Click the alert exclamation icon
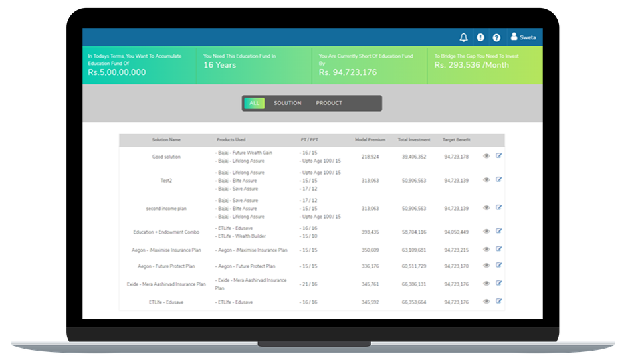This screenshot has width=638, height=364. (480, 37)
